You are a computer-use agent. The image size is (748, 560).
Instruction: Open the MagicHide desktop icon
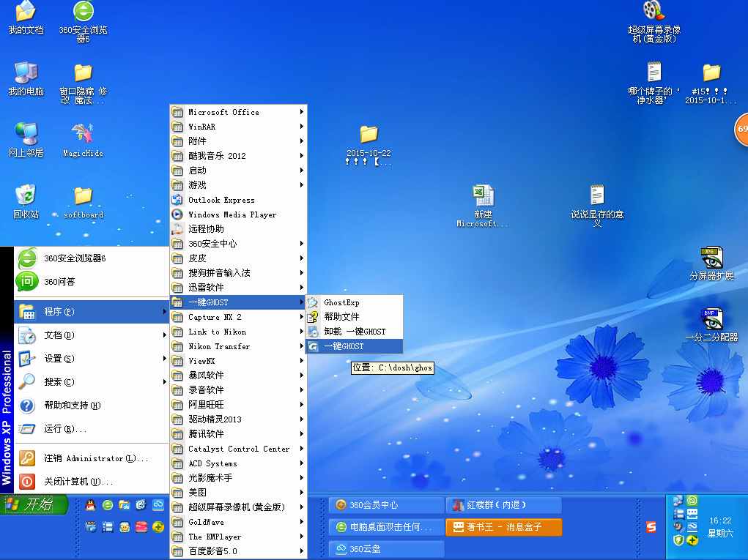(x=83, y=135)
